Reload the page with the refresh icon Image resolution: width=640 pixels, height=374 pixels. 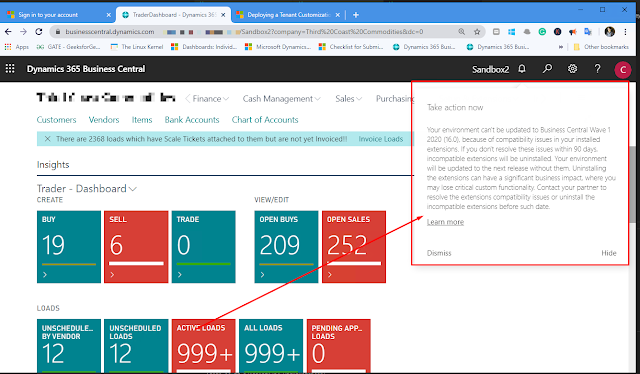coord(39,31)
